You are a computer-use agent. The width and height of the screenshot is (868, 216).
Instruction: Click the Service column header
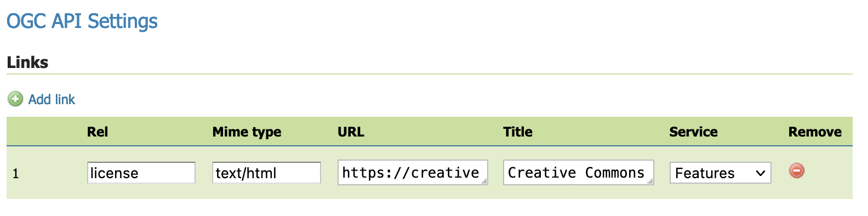pyautogui.click(x=693, y=132)
